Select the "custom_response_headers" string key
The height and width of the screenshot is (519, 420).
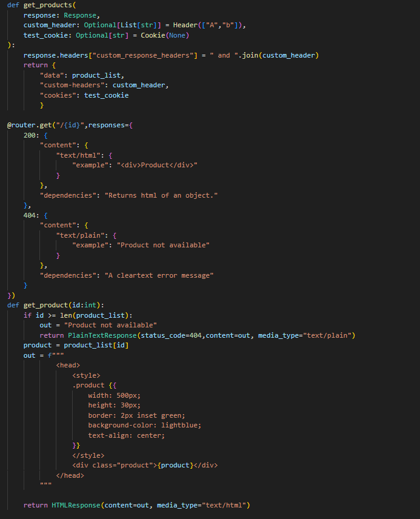(142, 55)
